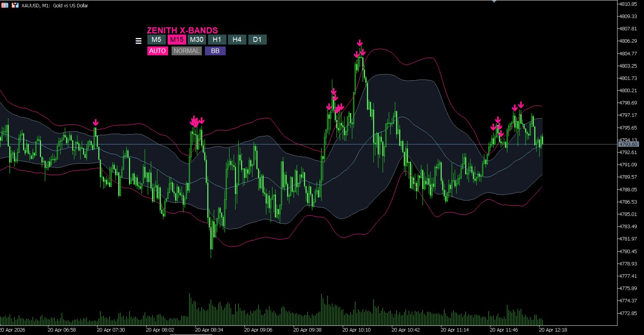644x335 pixels.
Task: Click the pink arrow signal near 06:58
Action: click(96, 123)
